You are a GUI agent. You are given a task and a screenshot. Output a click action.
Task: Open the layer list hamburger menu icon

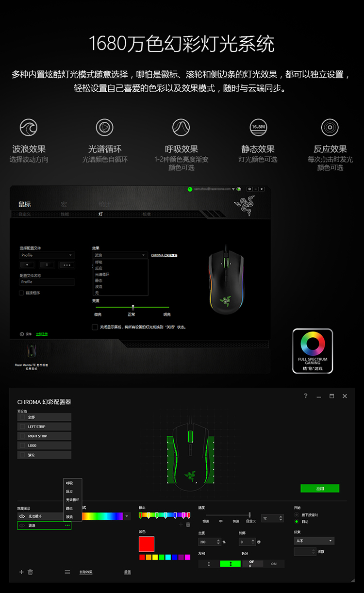(67, 572)
